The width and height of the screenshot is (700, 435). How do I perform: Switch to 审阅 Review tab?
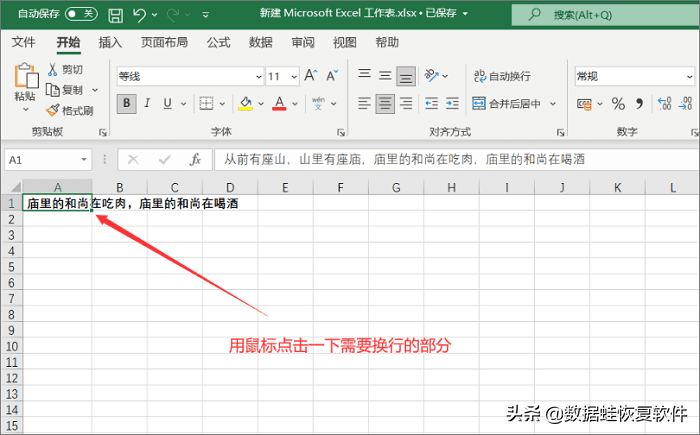(303, 42)
